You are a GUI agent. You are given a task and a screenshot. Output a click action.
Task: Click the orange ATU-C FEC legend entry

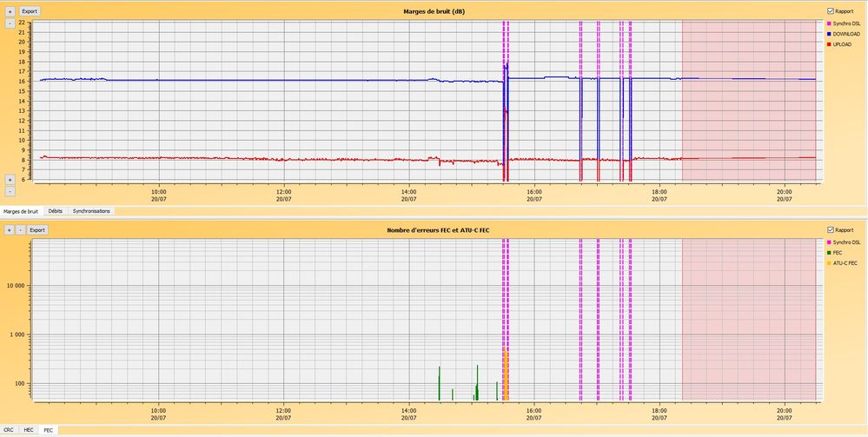pyautogui.click(x=845, y=262)
